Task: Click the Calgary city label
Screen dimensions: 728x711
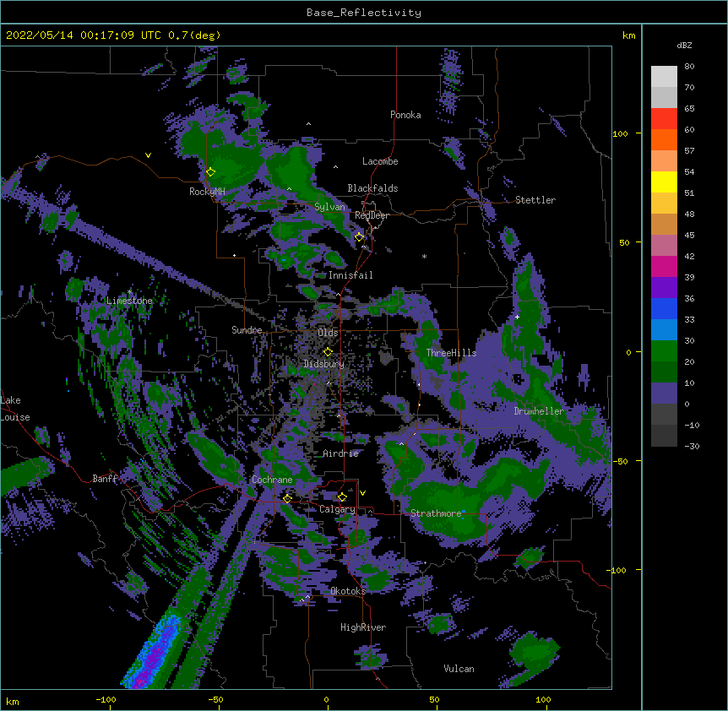Action: tap(338, 509)
